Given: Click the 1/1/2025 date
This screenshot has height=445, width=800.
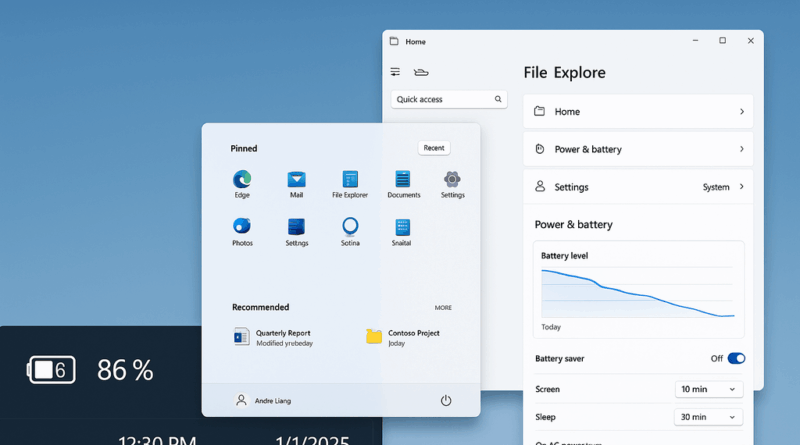Looking at the screenshot, I should pyautogui.click(x=312, y=440).
